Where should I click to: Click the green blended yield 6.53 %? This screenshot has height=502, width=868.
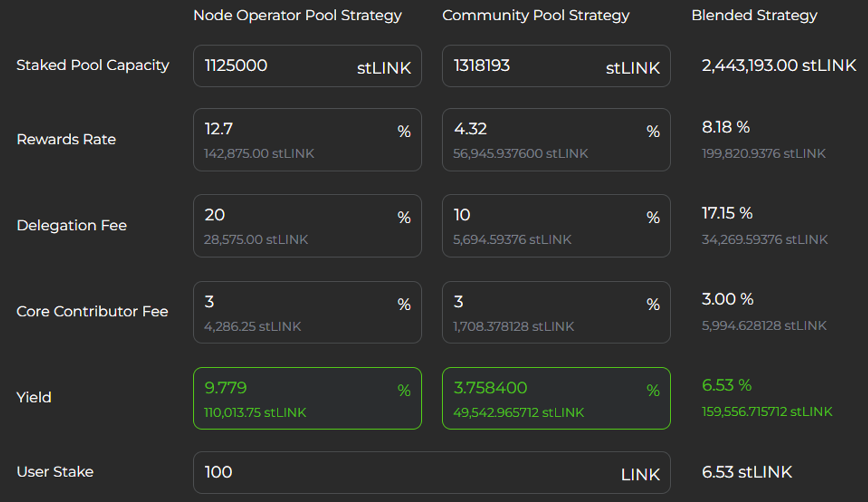[726, 386]
